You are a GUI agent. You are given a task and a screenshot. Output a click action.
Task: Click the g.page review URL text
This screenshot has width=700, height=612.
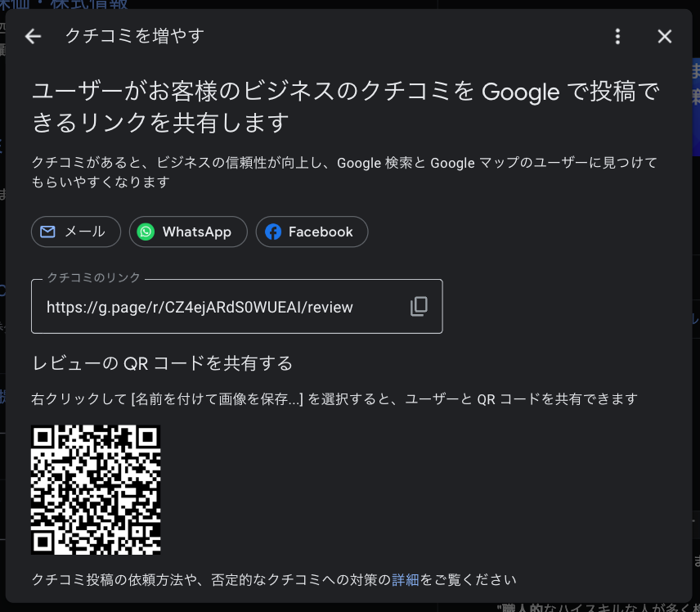200,307
